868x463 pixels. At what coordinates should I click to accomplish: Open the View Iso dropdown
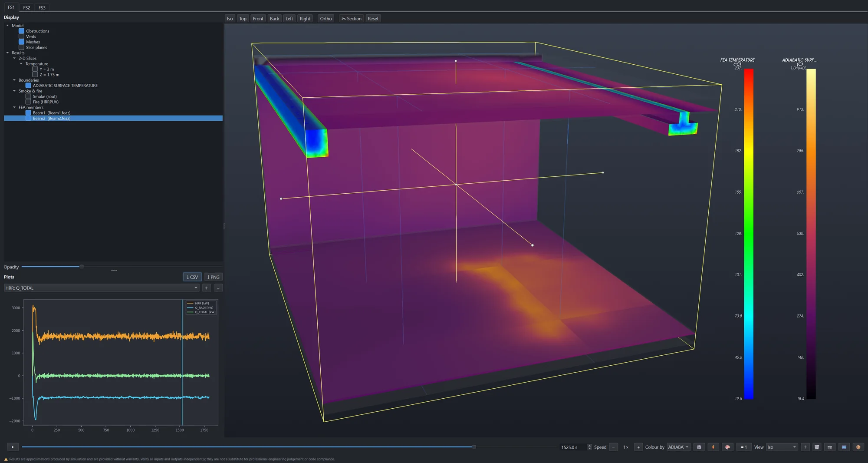tap(782, 447)
